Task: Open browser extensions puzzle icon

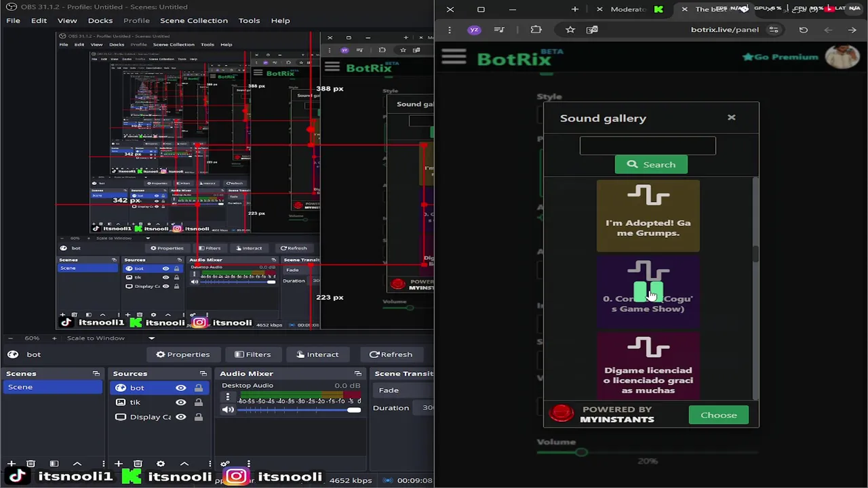Action: tap(536, 30)
